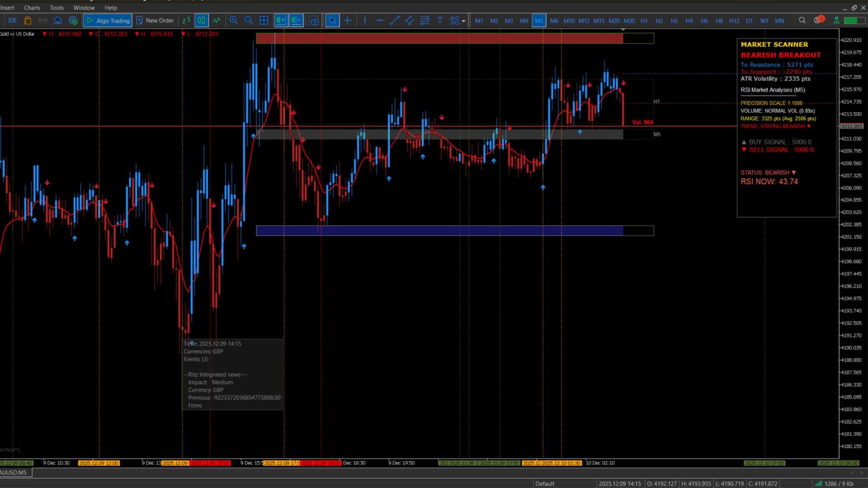Toggle Algo Trading on or off
The width and height of the screenshot is (868, 488).
point(108,20)
